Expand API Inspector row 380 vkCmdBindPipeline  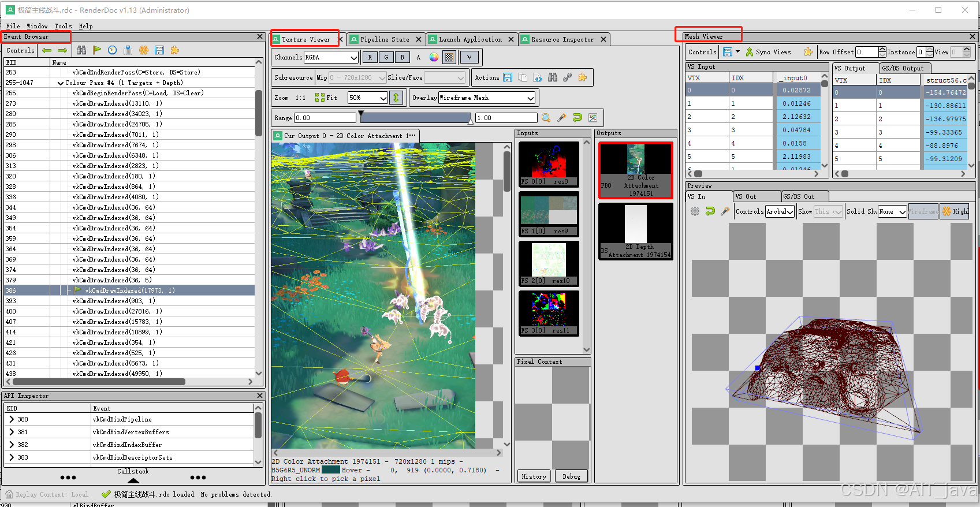[12, 419]
